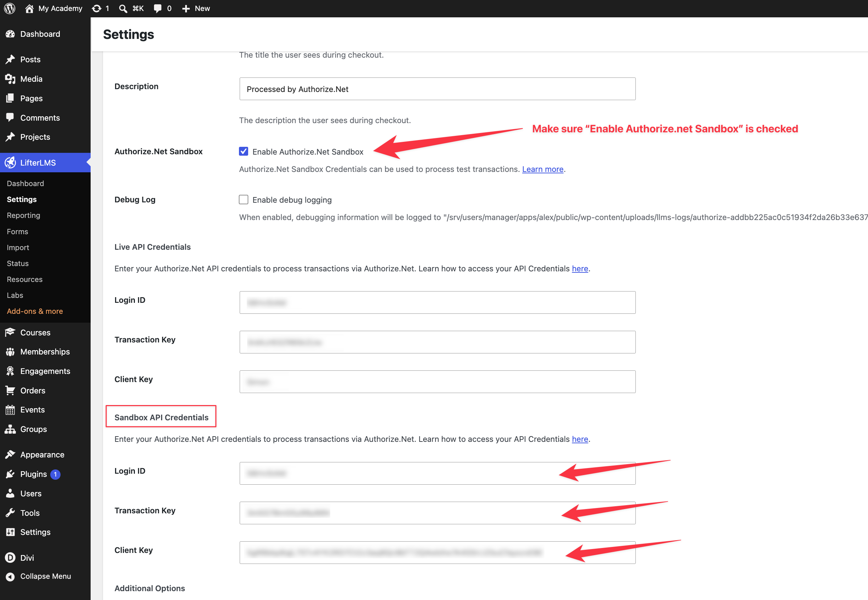Screen dimensions: 868x600
Task: Click My Academy site name
Action: pyautogui.click(x=60, y=8)
